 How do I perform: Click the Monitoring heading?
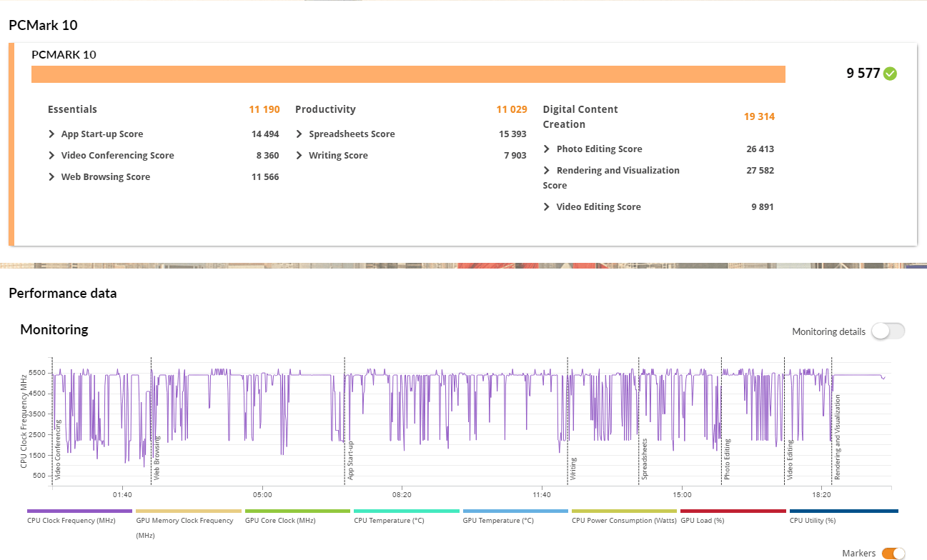pyautogui.click(x=54, y=329)
